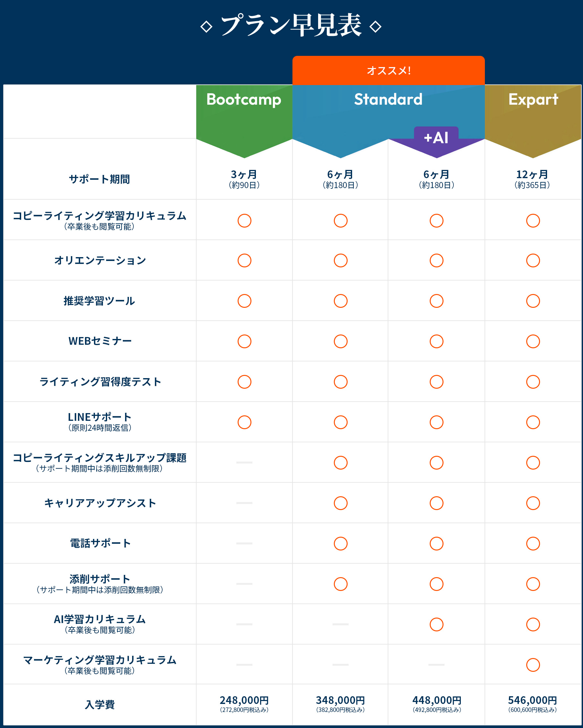This screenshot has width=583, height=728.
Task: Click the サポート期間 row label
Action: coord(99,179)
